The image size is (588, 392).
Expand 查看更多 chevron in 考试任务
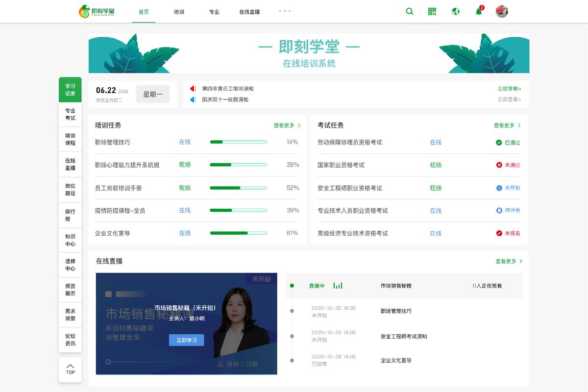click(x=519, y=125)
